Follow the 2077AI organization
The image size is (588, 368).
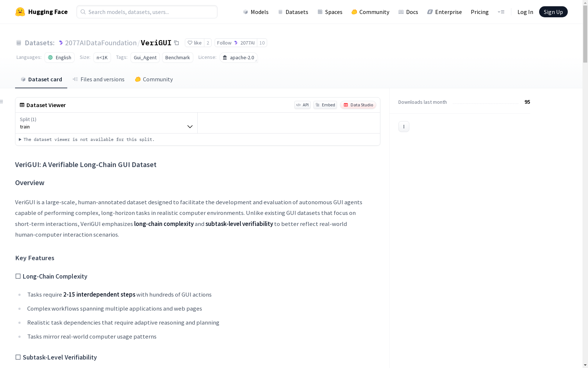point(236,43)
